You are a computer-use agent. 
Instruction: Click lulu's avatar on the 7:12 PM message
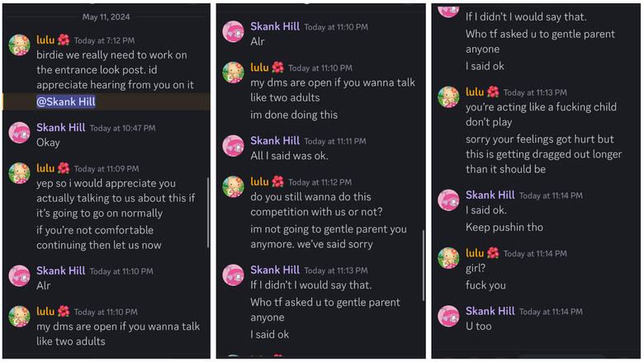point(19,45)
